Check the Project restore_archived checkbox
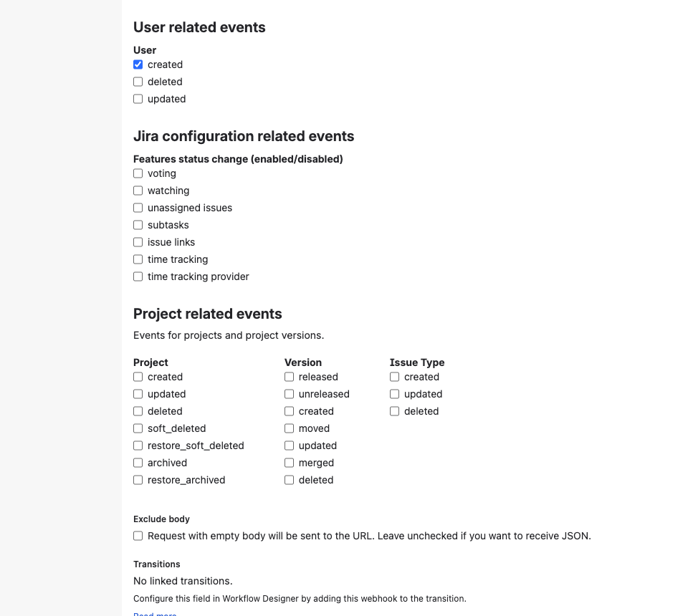Image resolution: width=688 pixels, height=616 pixels. coord(138,480)
